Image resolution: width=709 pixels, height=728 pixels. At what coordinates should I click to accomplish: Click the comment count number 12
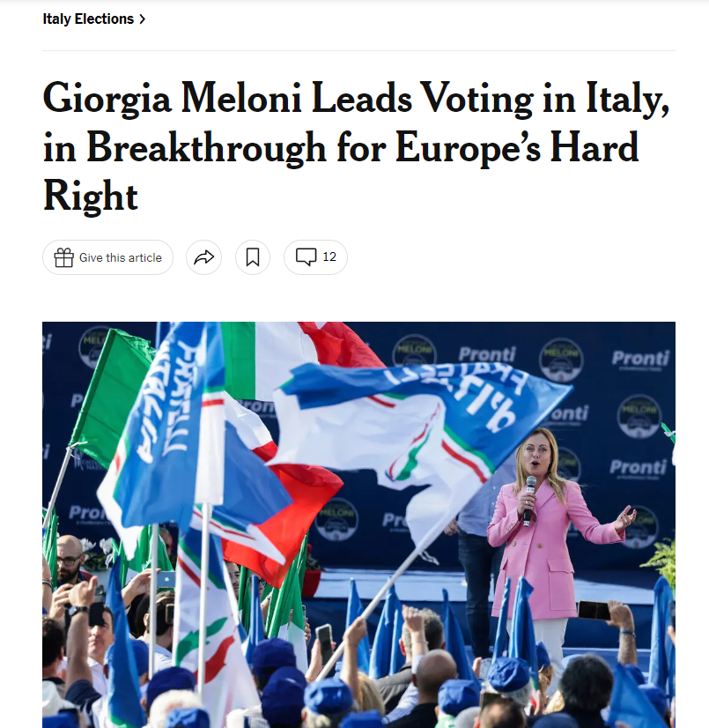click(329, 257)
